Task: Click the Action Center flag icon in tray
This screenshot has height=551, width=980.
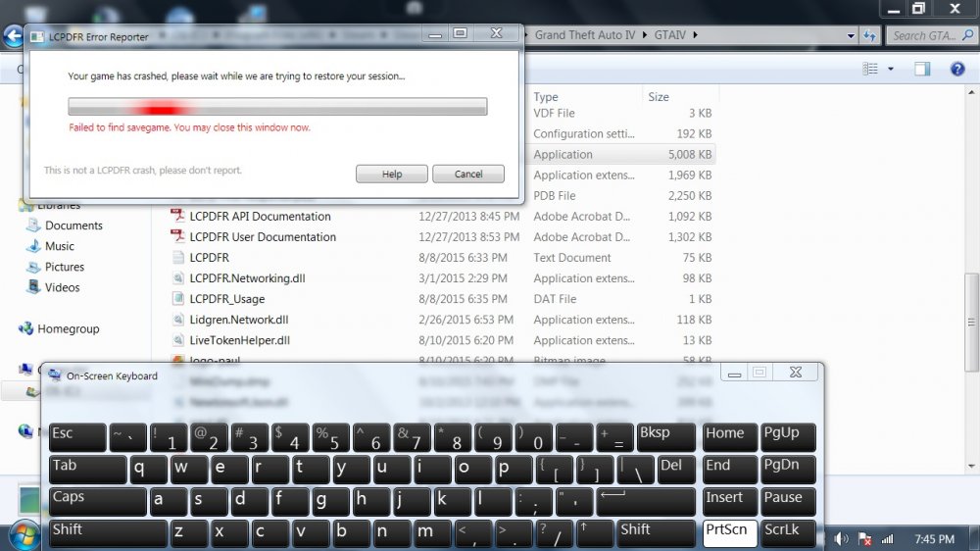Action: pos(865,538)
